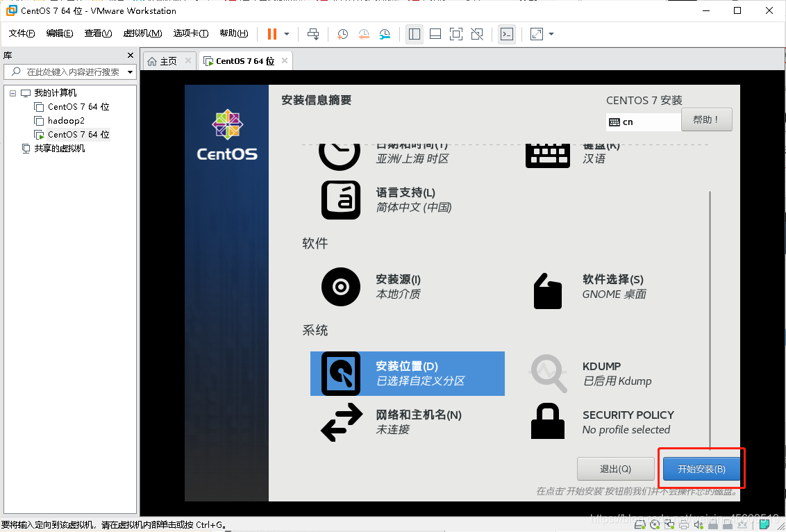Click the 亚洲/上海 时区 text

[412, 159]
